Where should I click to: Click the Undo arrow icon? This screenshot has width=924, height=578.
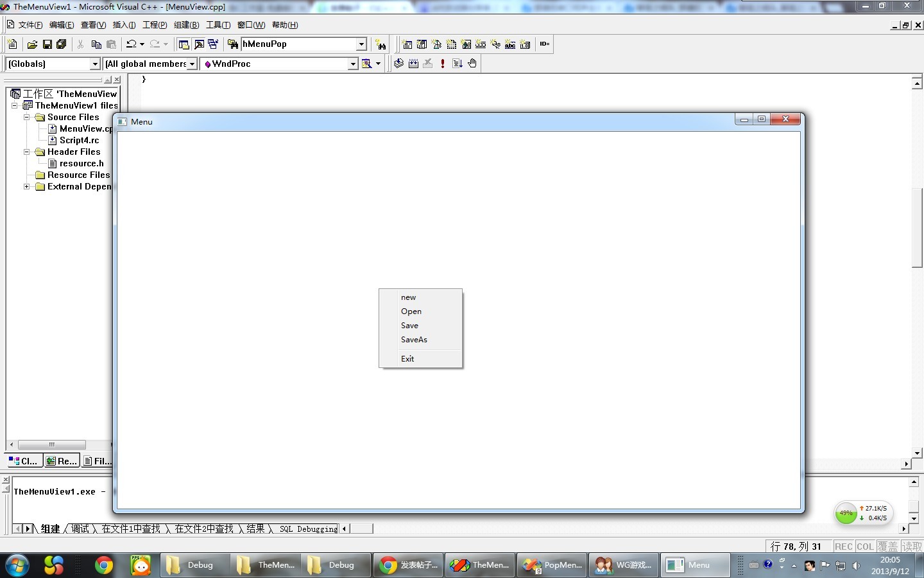pos(131,44)
